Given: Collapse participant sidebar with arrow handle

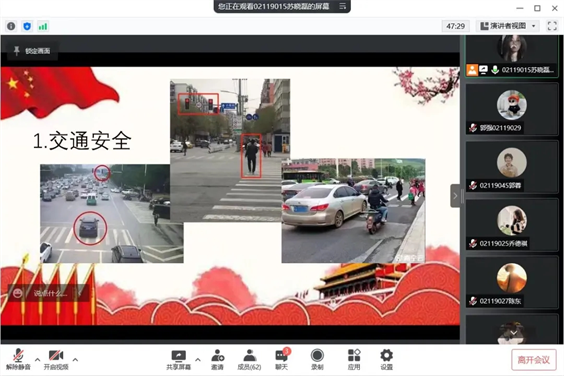Looking at the screenshot, I should click(455, 196).
